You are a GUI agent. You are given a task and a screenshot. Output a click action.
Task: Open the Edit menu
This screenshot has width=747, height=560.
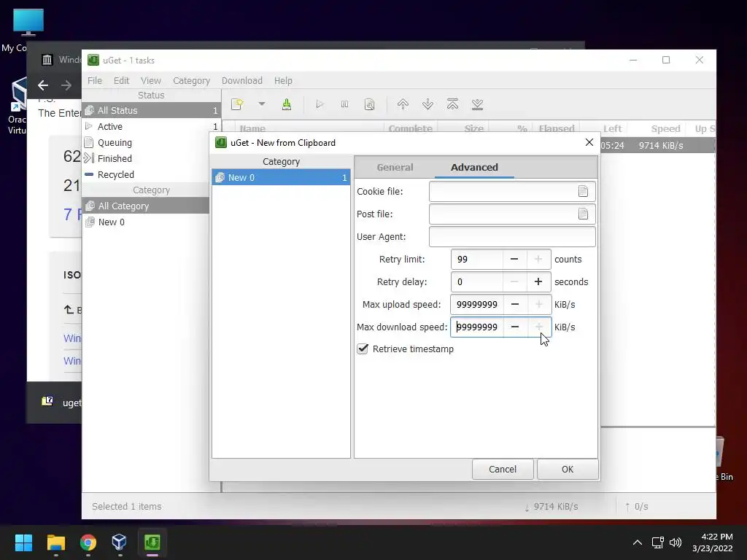point(121,80)
